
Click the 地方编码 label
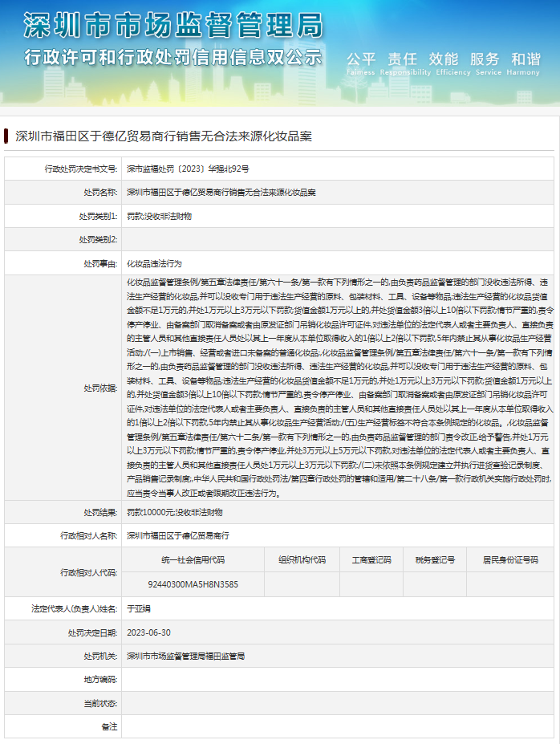coord(100,680)
